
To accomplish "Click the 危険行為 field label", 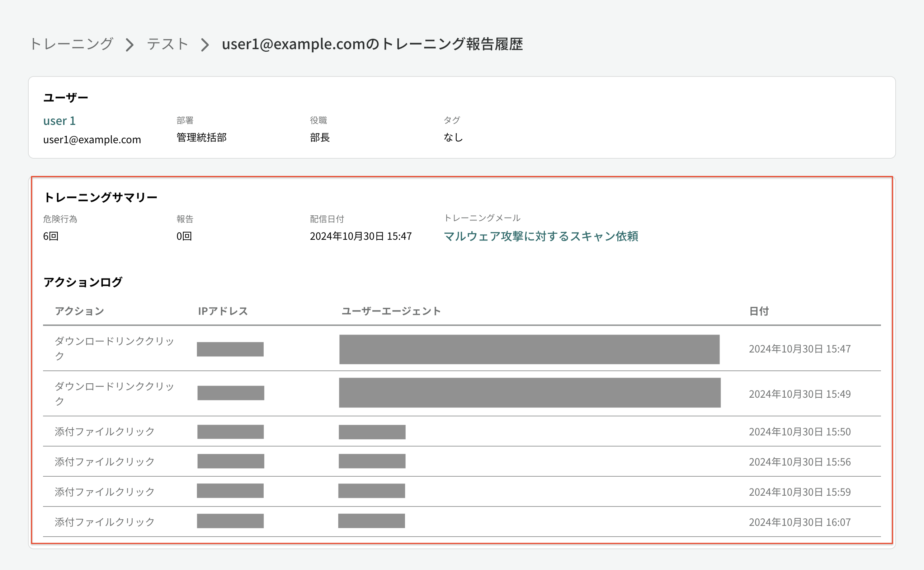I will click(60, 219).
